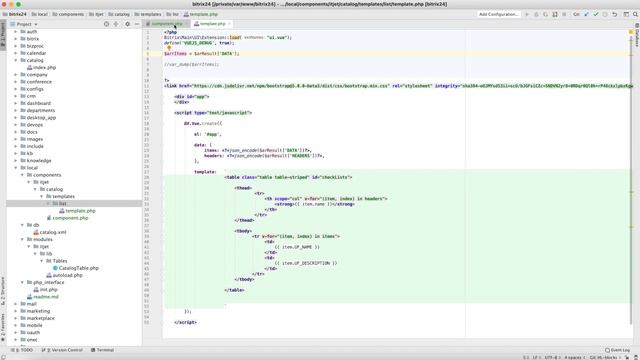
Task: Update project with the blue Git arrow
Action: [x=587, y=14]
